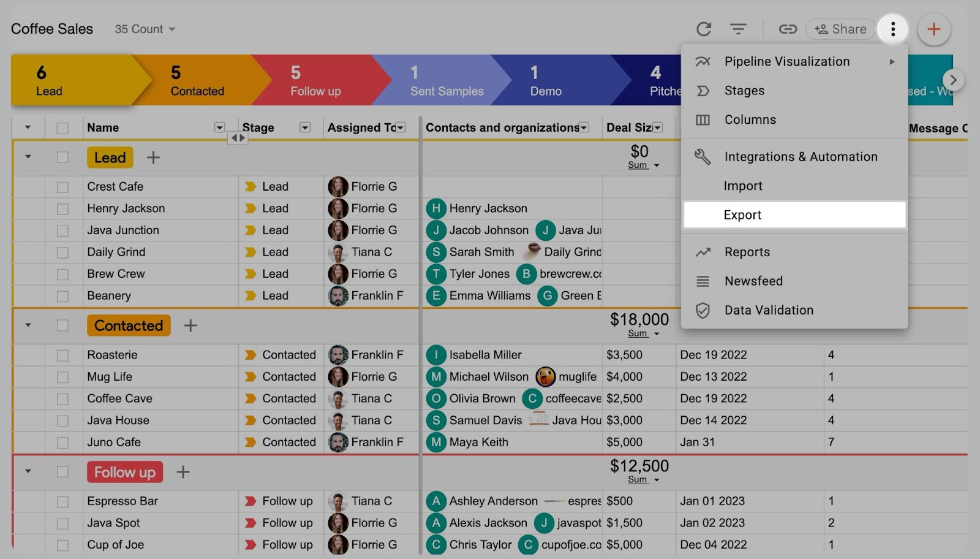This screenshot has height=559, width=980.
Task: Click the three-dot more options button
Action: tap(892, 29)
